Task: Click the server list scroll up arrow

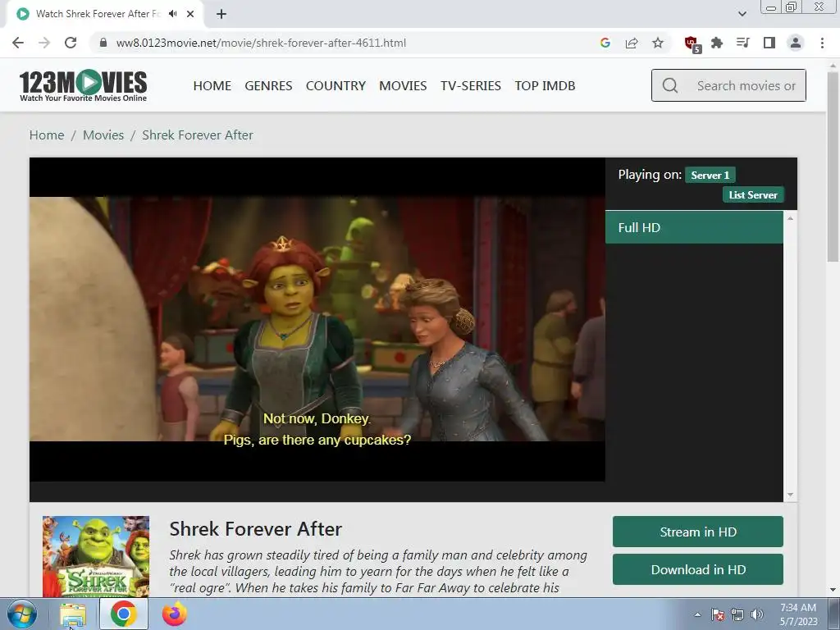Action: click(x=790, y=218)
